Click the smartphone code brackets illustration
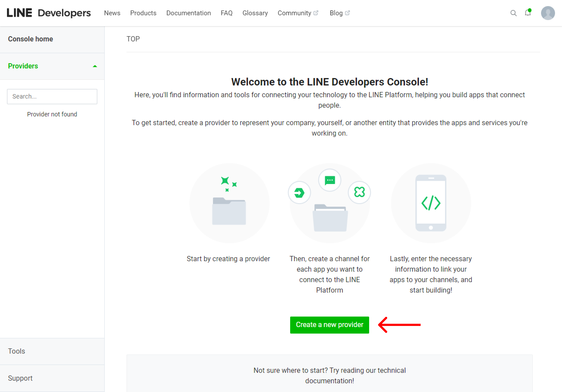This screenshot has width=562, height=392. [x=431, y=203]
